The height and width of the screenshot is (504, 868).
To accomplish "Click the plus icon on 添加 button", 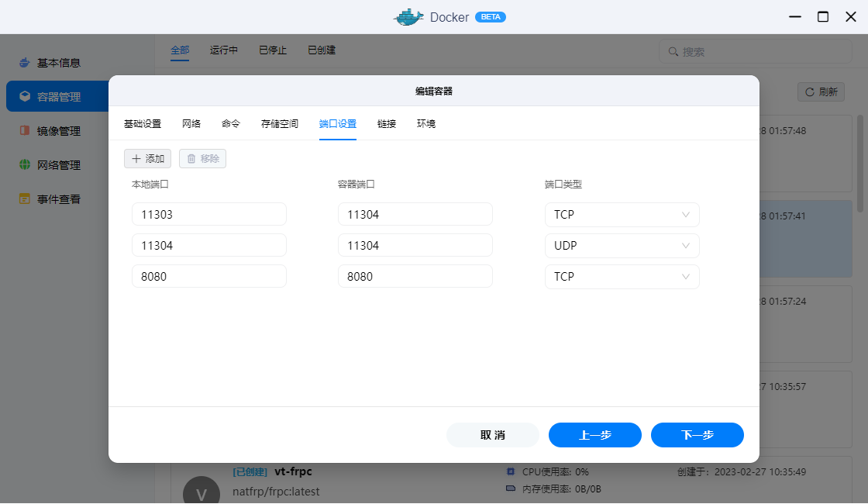I will pyautogui.click(x=136, y=159).
